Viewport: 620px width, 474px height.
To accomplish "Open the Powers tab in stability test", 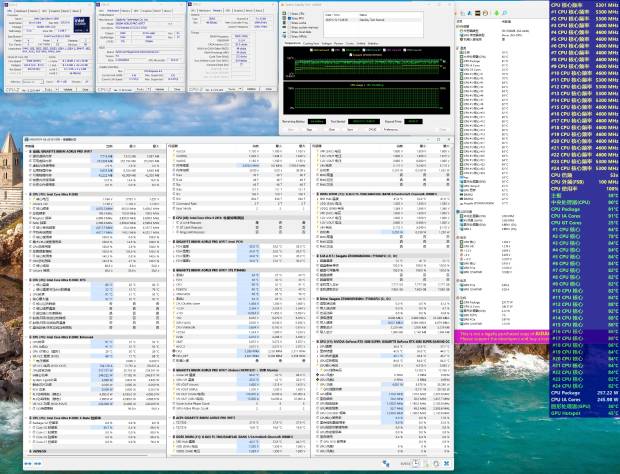I will click(339, 43).
